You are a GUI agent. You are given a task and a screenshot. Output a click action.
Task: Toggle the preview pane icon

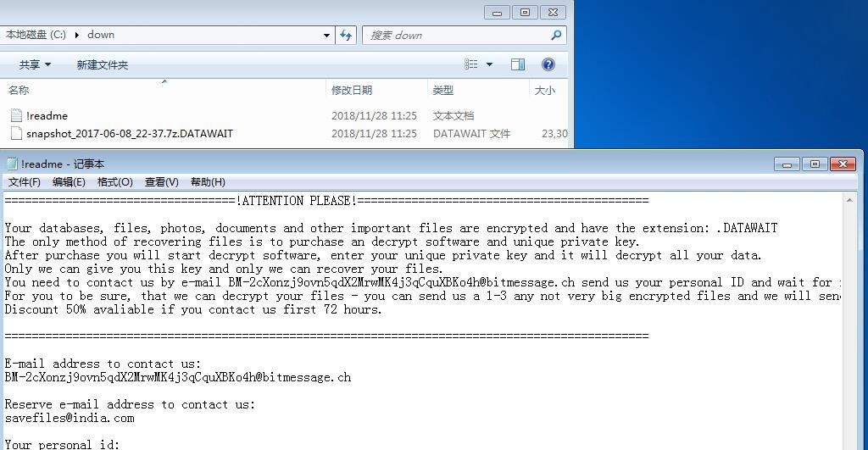click(518, 64)
